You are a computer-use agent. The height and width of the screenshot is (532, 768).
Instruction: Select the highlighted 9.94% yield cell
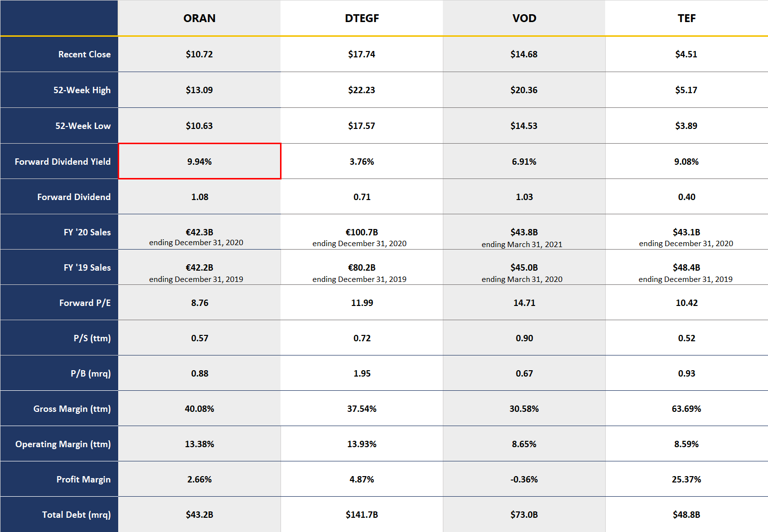199,161
